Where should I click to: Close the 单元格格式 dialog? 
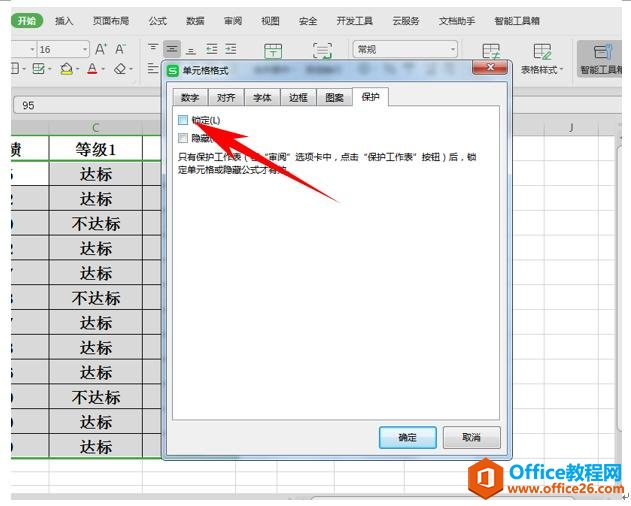(x=490, y=68)
